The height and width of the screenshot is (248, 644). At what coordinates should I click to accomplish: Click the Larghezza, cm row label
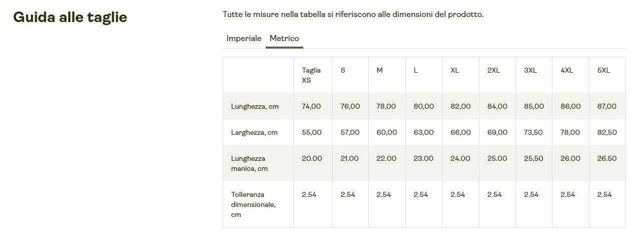click(x=254, y=133)
